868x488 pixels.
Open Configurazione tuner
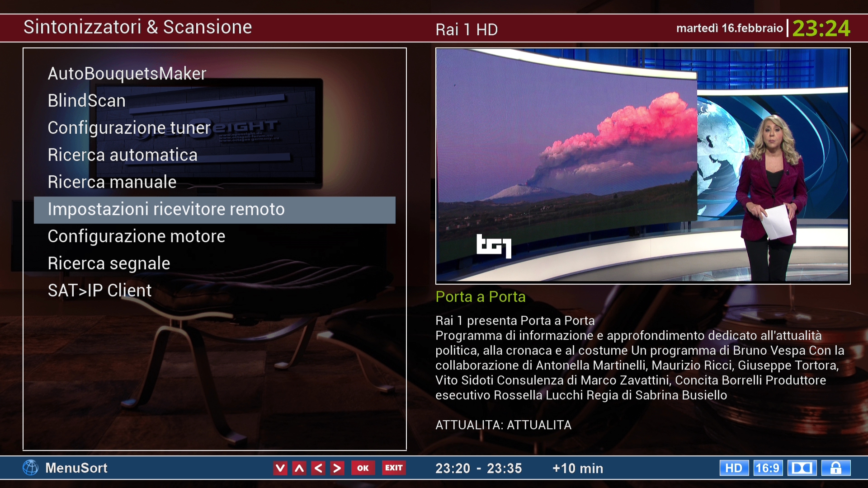pyautogui.click(x=215, y=128)
